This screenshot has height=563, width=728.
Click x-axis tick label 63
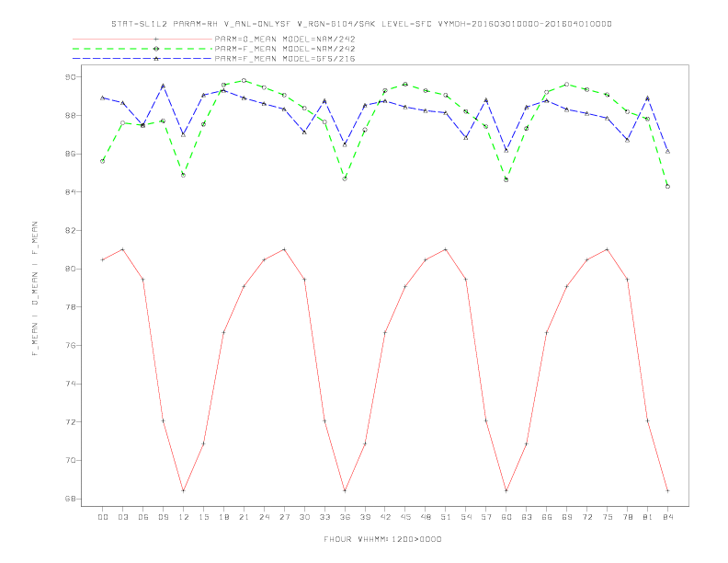[527, 517]
